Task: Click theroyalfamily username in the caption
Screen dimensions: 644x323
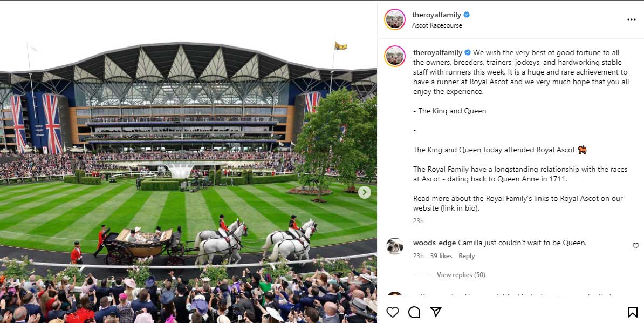Action: pos(437,52)
